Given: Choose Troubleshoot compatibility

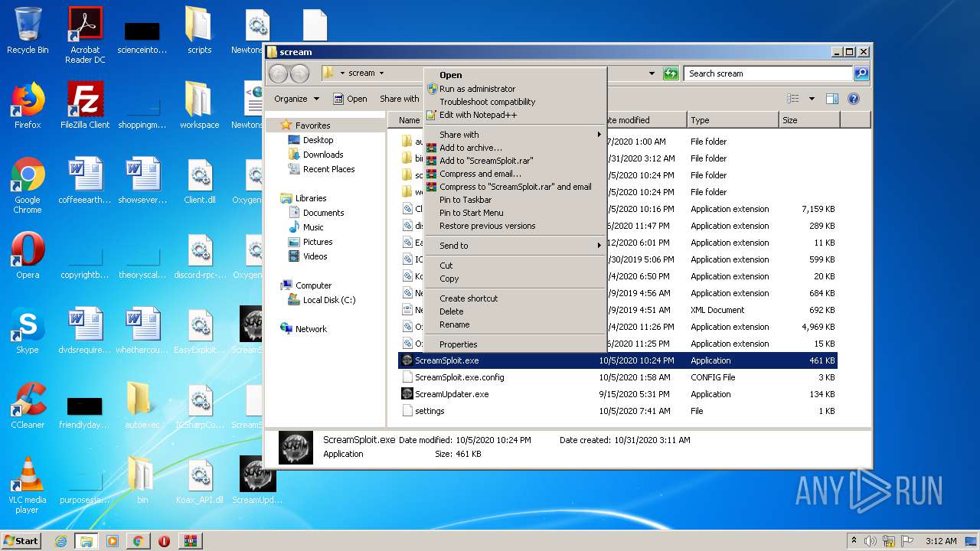Looking at the screenshot, I should pyautogui.click(x=515, y=102).
